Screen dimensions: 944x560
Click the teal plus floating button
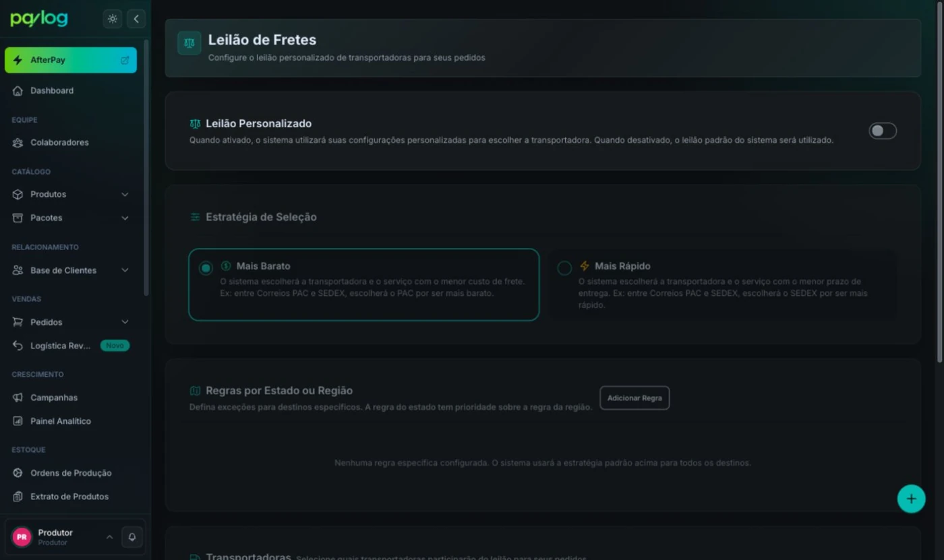coord(911,499)
